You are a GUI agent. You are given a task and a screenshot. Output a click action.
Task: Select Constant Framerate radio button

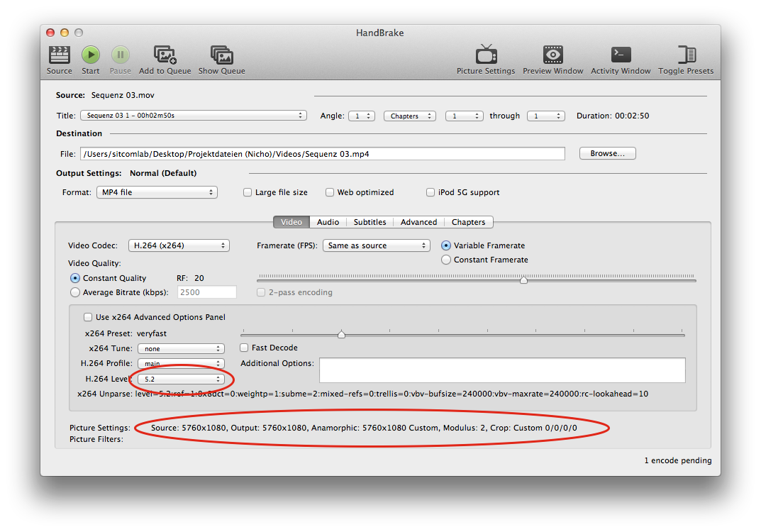[446, 260]
